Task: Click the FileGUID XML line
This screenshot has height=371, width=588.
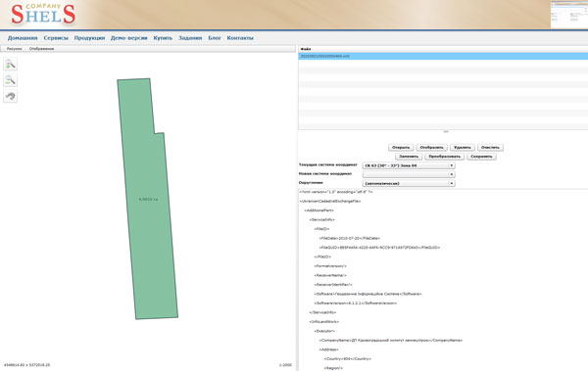Action: click(379, 248)
